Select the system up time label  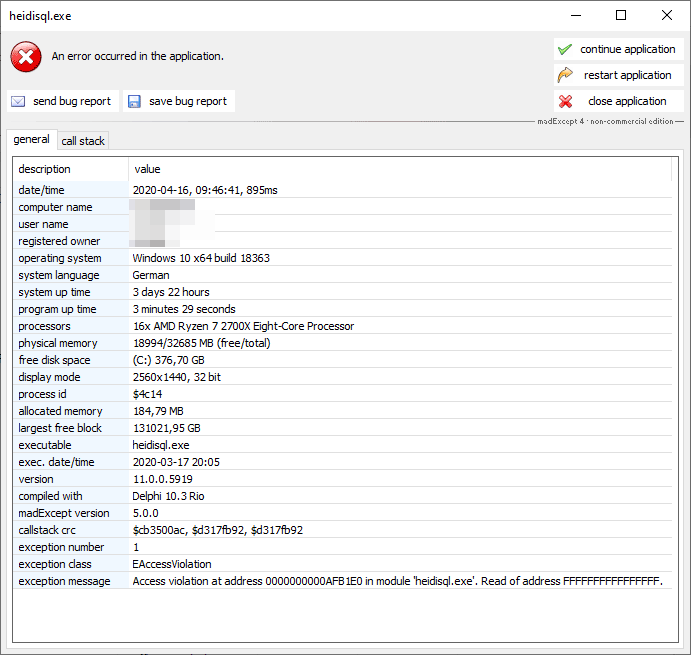[x=54, y=292]
